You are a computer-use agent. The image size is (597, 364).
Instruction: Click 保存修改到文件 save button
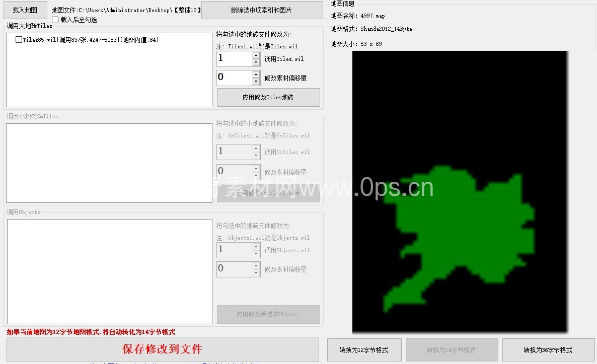163,349
